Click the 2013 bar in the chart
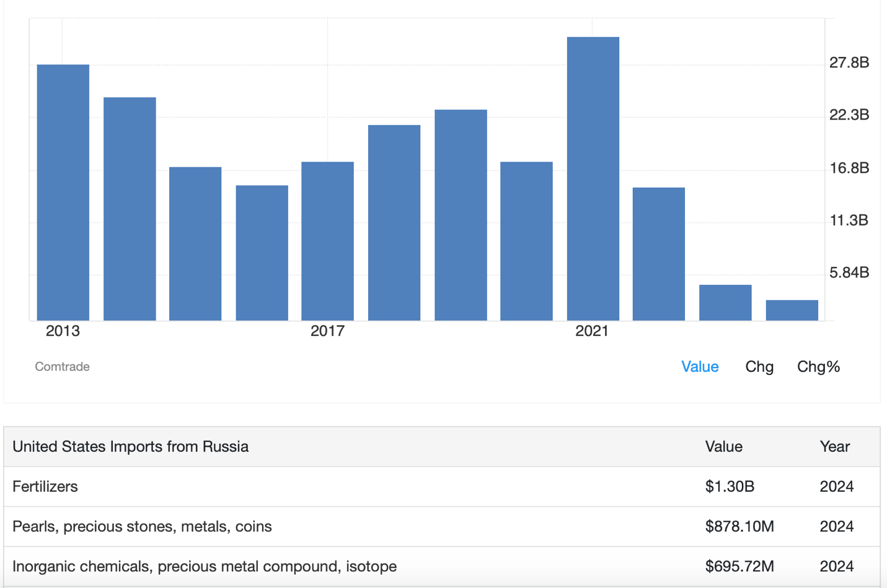This screenshot has height=588, width=887. [x=63, y=193]
